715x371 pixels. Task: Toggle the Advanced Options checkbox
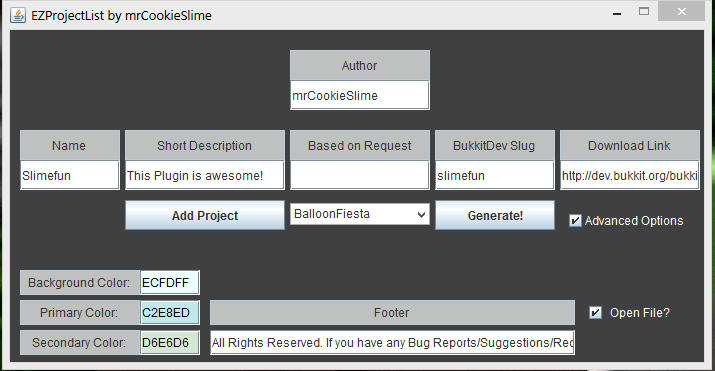(575, 221)
